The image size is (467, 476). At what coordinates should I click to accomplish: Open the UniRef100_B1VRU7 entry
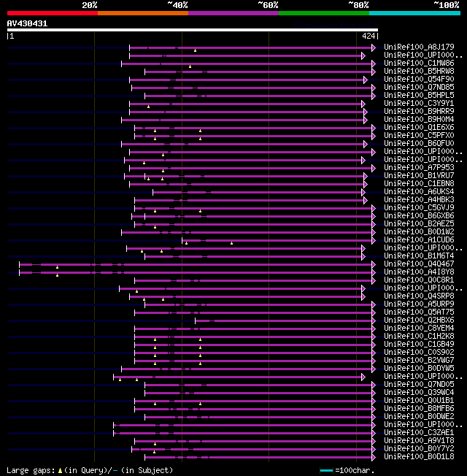419,176
